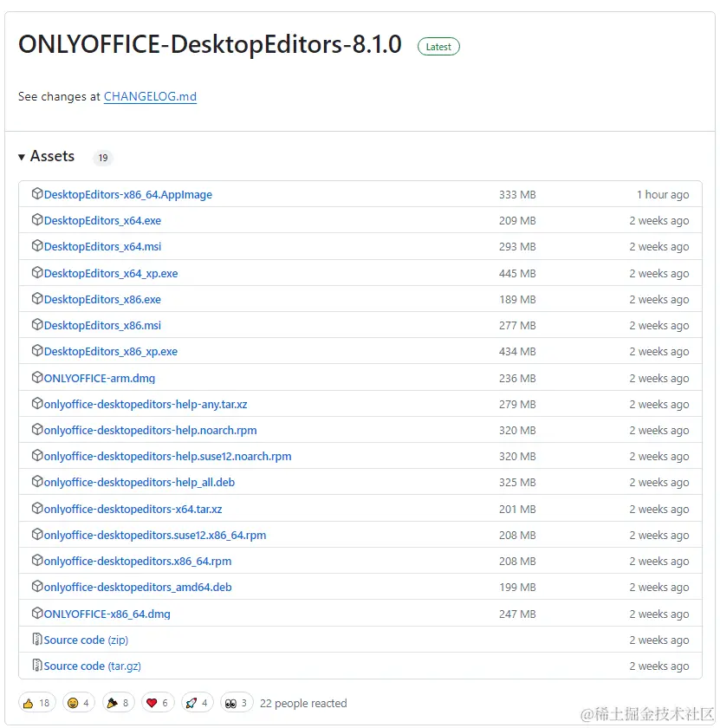Viewport: 720px width, 728px height.
Task: Click the '1 hour ago' timestamp
Action: click(x=663, y=194)
